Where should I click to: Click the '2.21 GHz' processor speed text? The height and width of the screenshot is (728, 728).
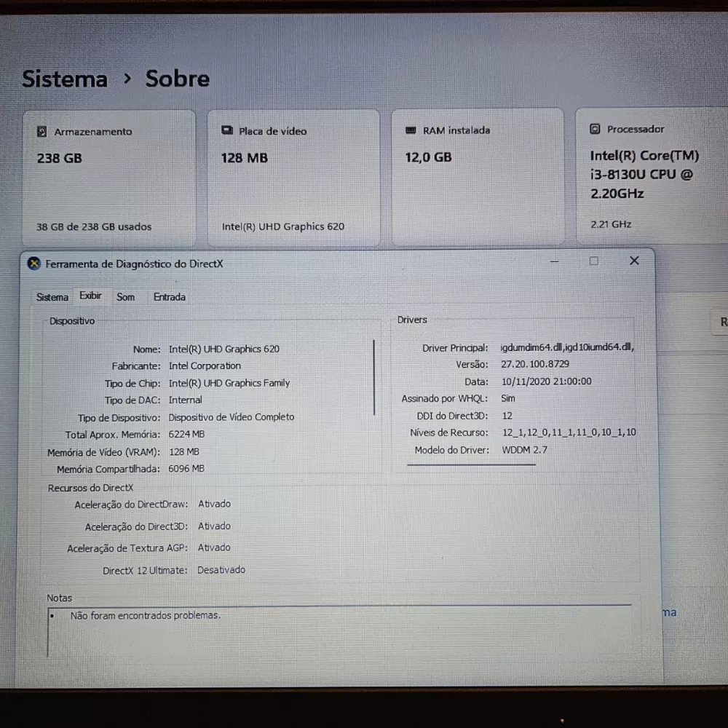coord(611,224)
